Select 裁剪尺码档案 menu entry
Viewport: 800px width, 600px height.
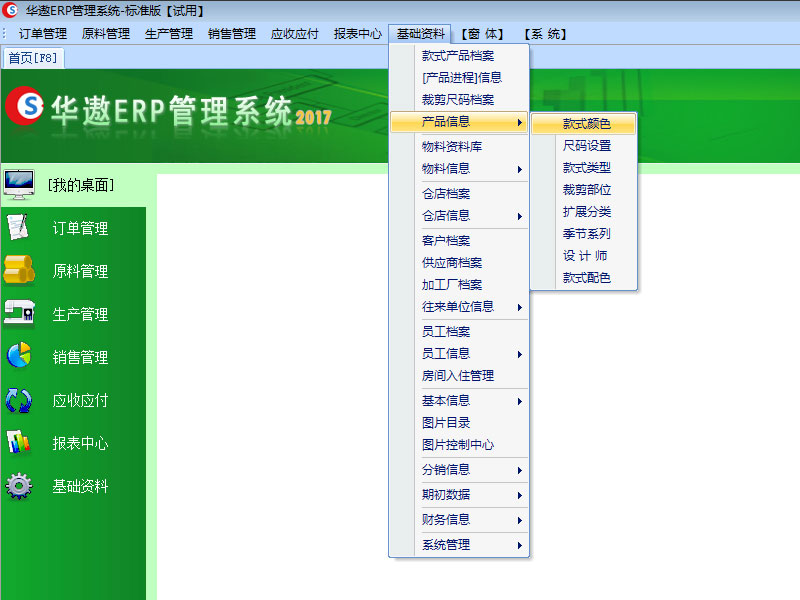[x=458, y=99]
